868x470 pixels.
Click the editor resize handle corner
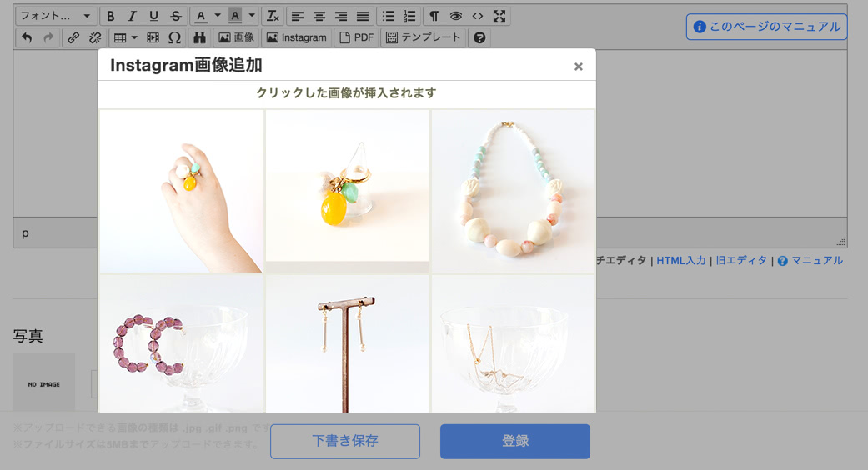click(x=841, y=242)
